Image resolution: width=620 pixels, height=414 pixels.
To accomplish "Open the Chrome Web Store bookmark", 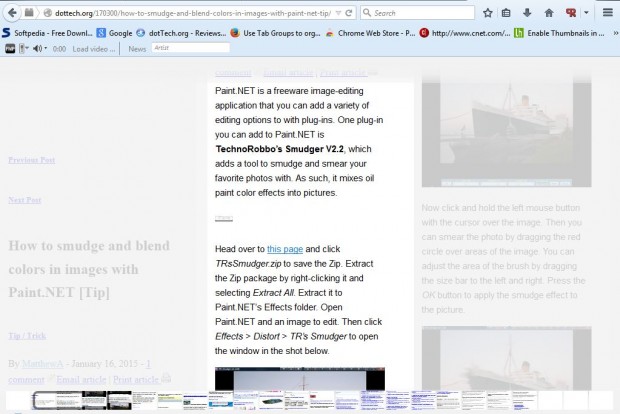I will tap(371, 32).
